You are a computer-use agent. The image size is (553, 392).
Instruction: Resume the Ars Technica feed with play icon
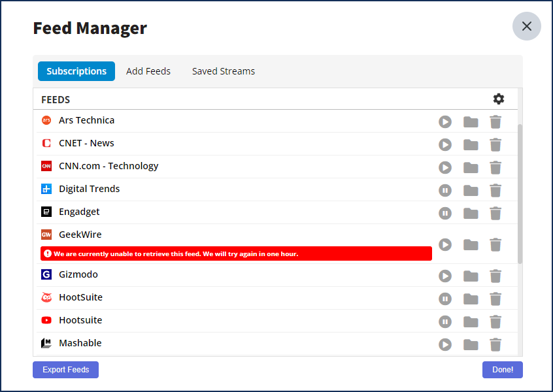click(x=445, y=122)
